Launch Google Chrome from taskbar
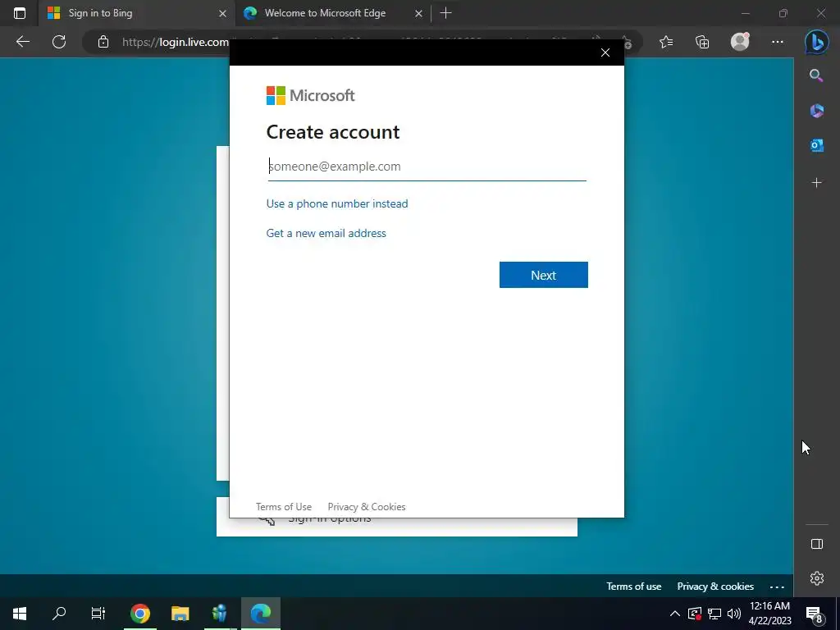This screenshot has height=630, width=840. pos(139,614)
